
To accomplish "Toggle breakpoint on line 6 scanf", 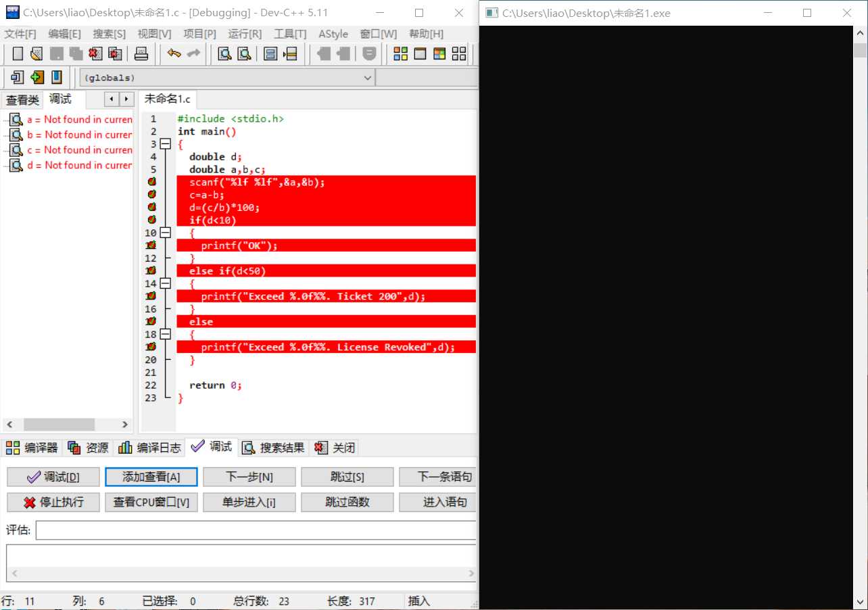I will pos(151,182).
